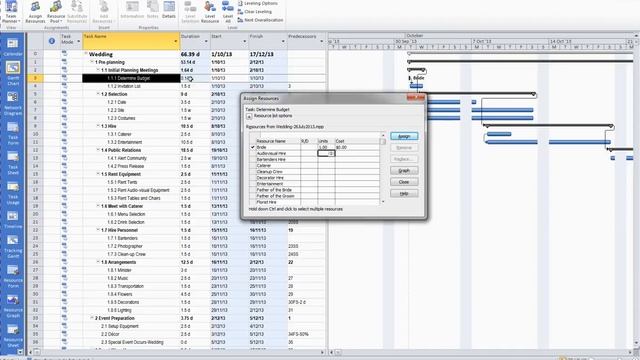Image resolution: width=640 pixels, height=360 pixels.
Task: Open the Resource Pool ribbon menu
Action: click(x=56, y=12)
